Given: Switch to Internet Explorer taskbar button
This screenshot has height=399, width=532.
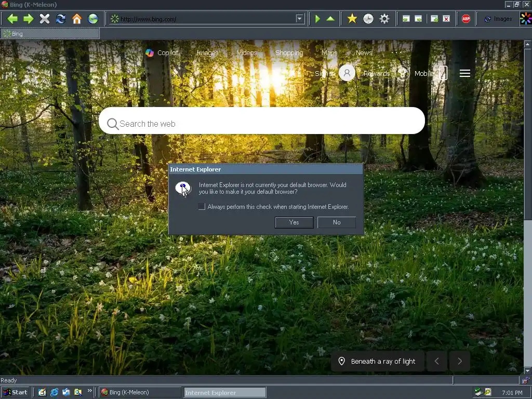Looking at the screenshot, I should pos(225,393).
